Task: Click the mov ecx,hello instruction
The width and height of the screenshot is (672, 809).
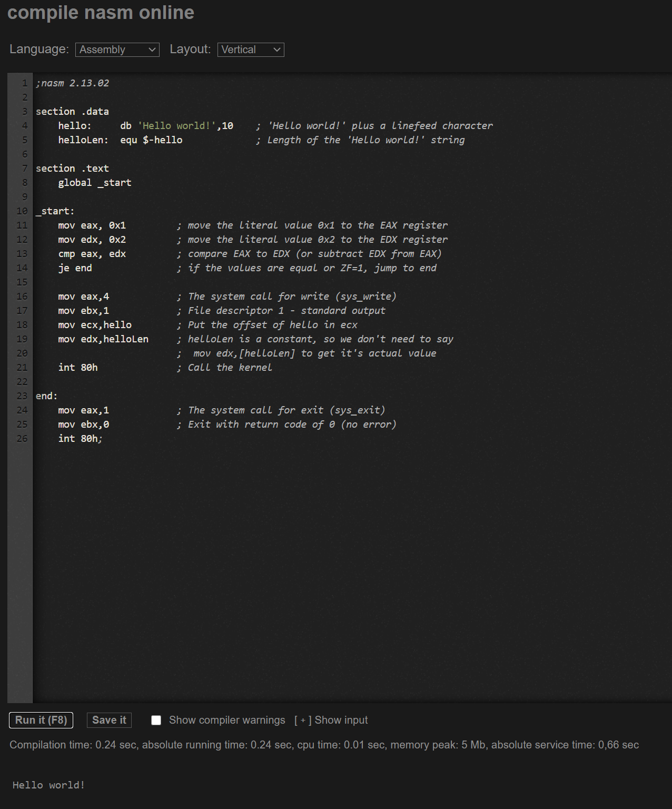Action: pyautogui.click(x=95, y=325)
